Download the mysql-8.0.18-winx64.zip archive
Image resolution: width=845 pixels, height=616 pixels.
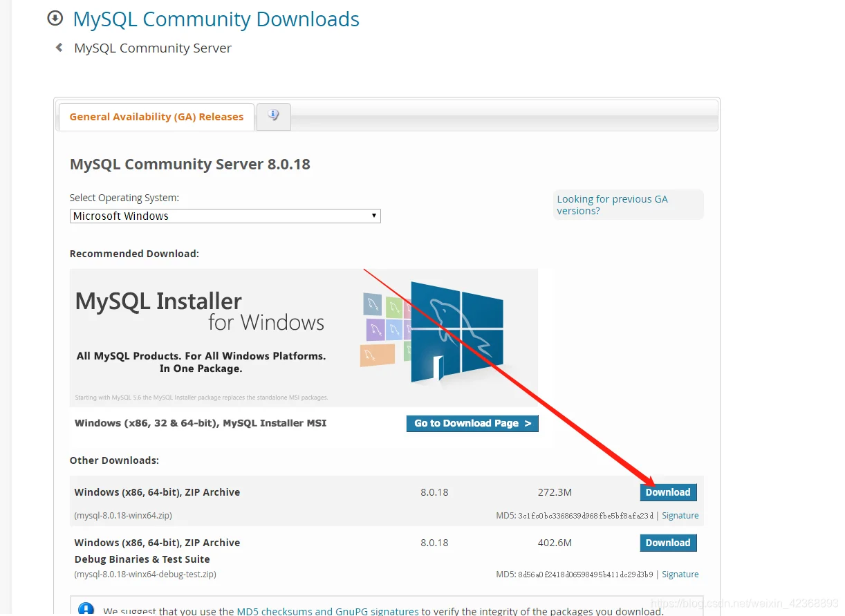pyautogui.click(x=667, y=492)
